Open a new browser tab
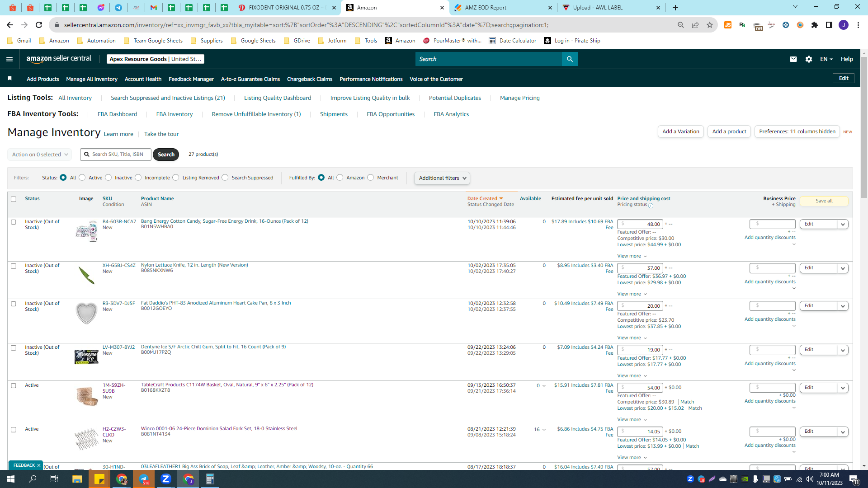The height and width of the screenshot is (488, 868). tap(675, 8)
